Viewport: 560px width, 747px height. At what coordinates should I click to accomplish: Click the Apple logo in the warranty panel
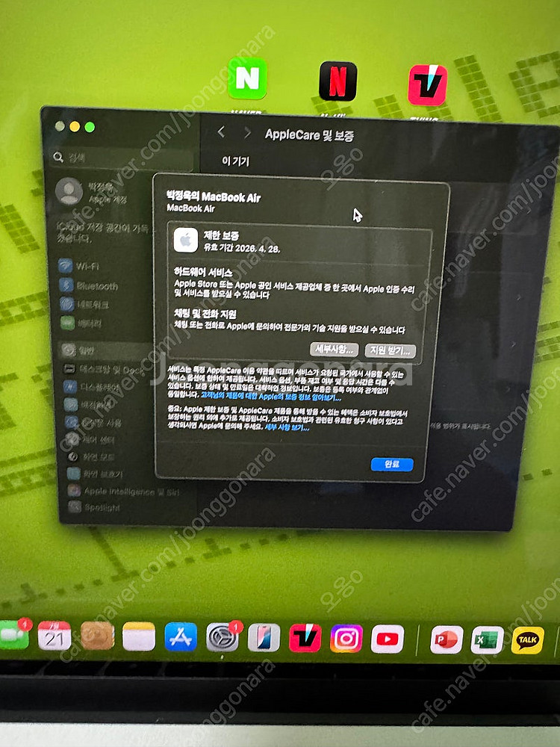(x=186, y=240)
